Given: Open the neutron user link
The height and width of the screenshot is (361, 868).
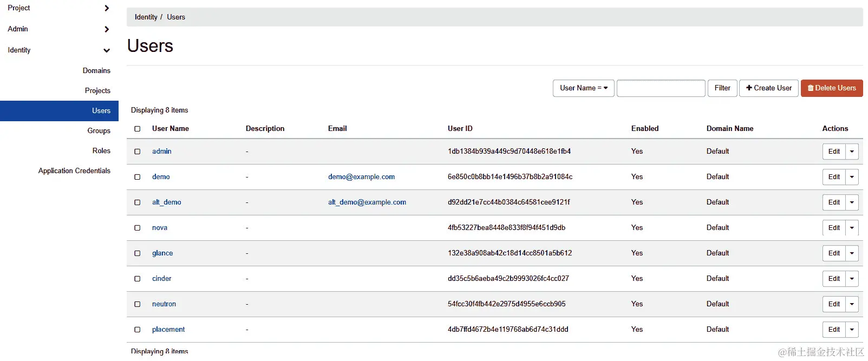Looking at the screenshot, I should click(x=164, y=304).
